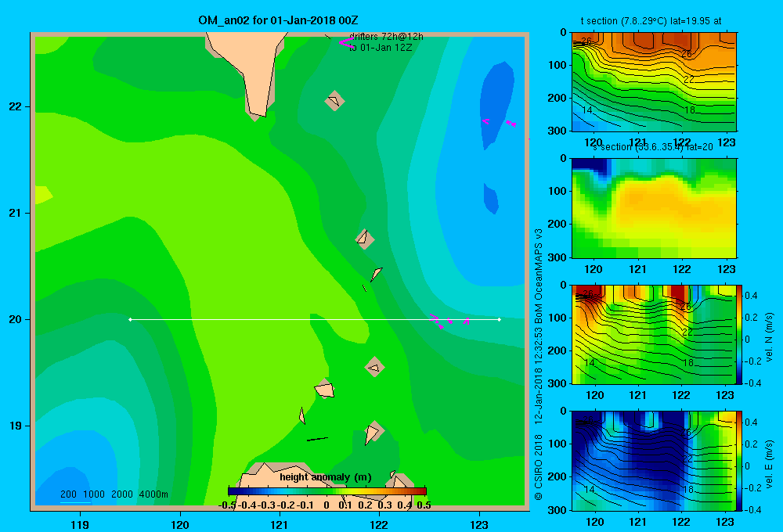Click the "to 01-Jan 12Z" label
Viewport: 783px width, 532px height.
click(x=381, y=48)
